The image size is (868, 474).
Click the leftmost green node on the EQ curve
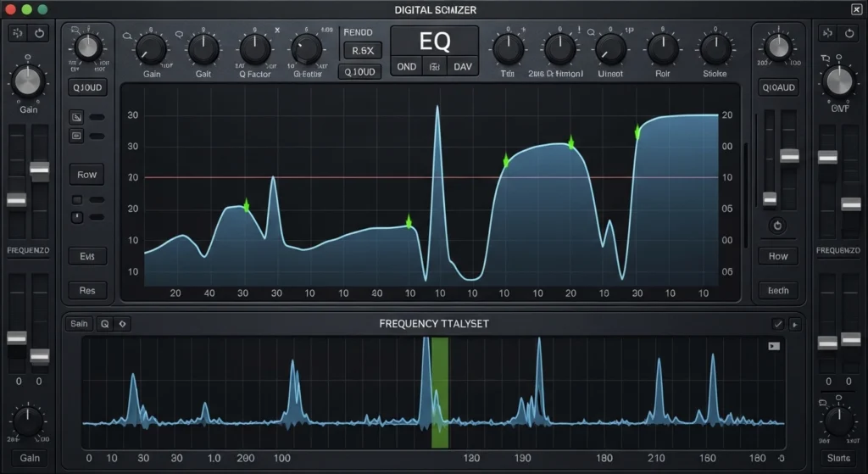coord(247,206)
